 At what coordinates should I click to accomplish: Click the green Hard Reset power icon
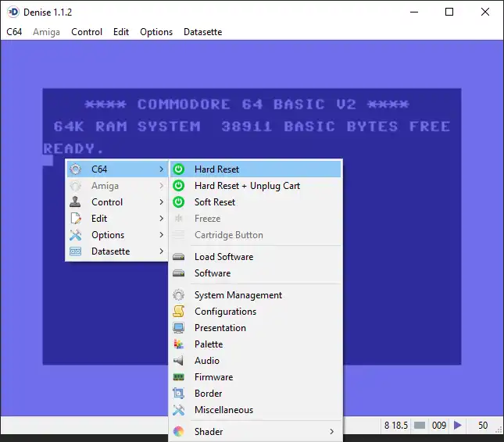click(x=179, y=169)
